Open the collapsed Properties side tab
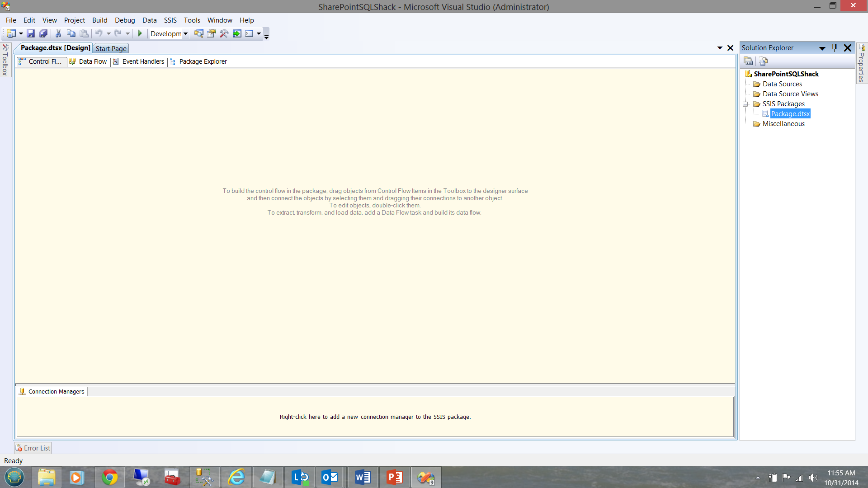 click(862, 63)
